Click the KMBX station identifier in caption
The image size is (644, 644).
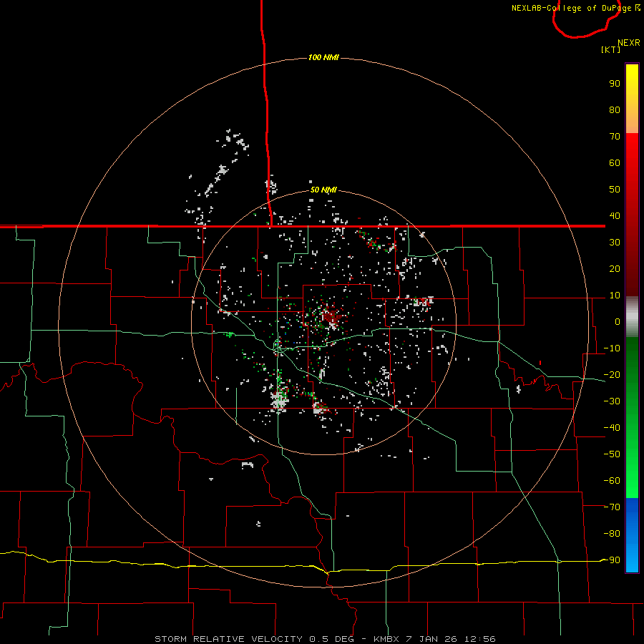point(386,639)
